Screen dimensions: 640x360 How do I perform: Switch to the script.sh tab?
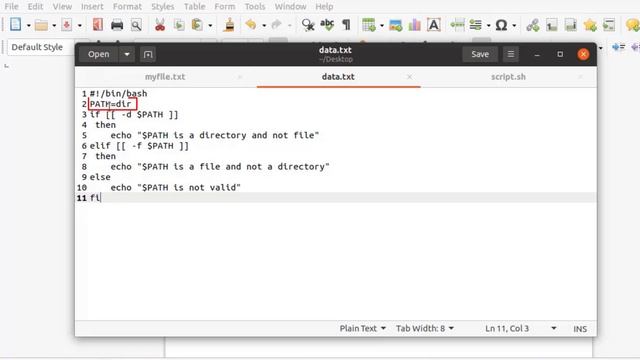coord(508,77)
